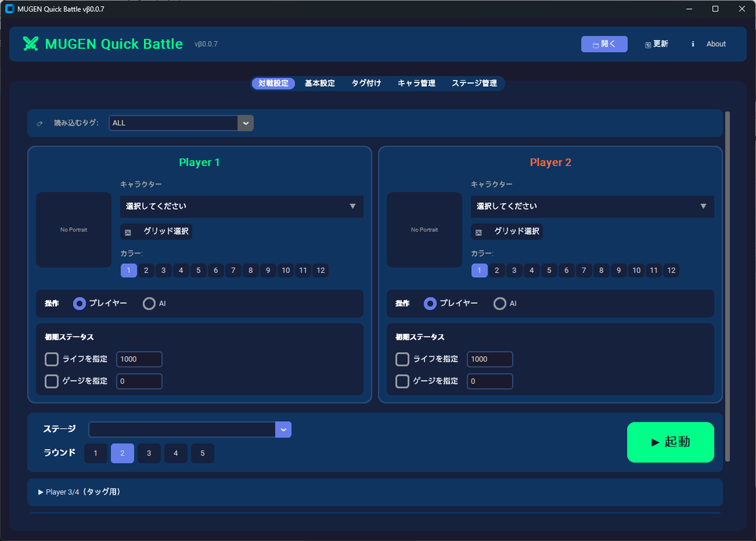Image resolution: width=756 pixels, height=541 pixels.
Task: Click Player 2 life value field 1000
Action: [490, 359]
